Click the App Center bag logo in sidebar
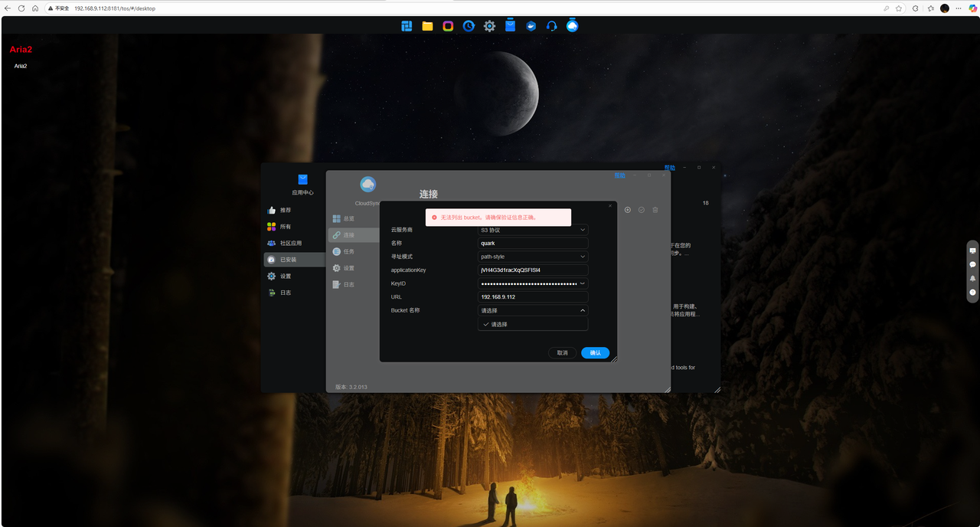The image size is (980, 527). point(302,178)
